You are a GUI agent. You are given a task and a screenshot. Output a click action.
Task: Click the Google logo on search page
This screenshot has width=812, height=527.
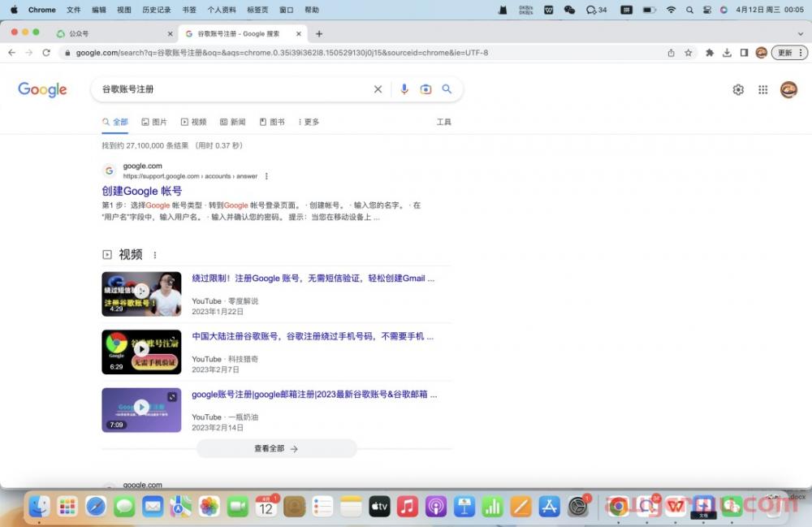(x=42, y=89)
